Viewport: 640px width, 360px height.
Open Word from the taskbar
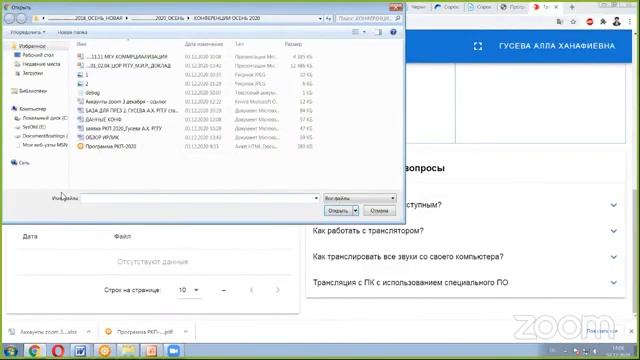tap(80, 351)
